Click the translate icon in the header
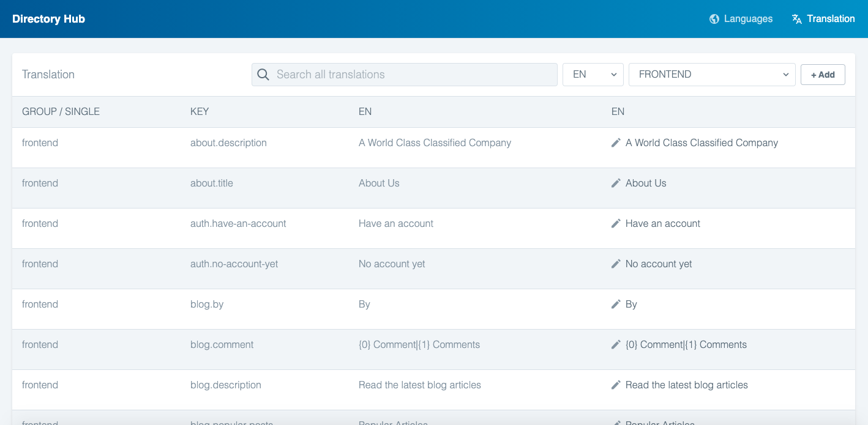 tap(797, 19)
